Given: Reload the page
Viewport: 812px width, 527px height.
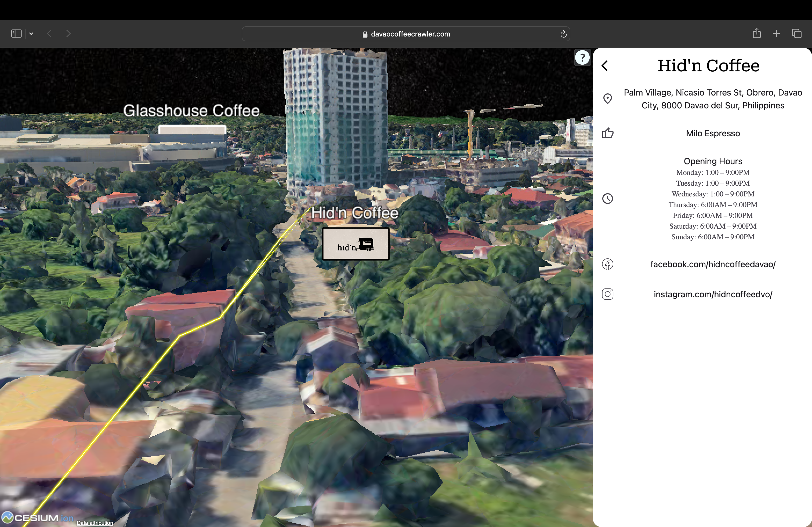Looking at the screenshot, I should [x=563, y=34].
